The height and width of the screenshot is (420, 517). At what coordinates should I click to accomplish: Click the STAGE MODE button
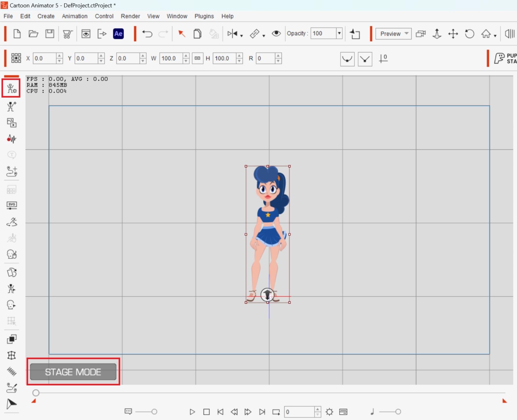(73, 372)
